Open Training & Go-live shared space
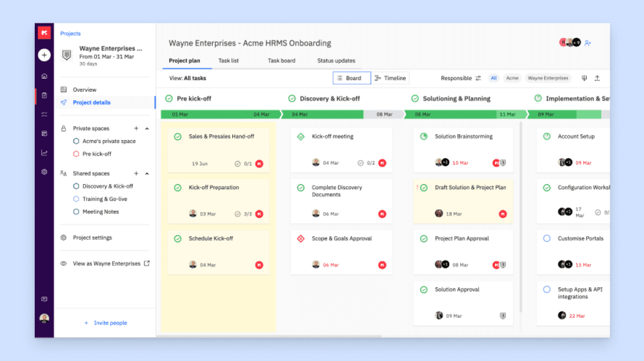Screen dimensions: 644x361 (x=104, y=199)
